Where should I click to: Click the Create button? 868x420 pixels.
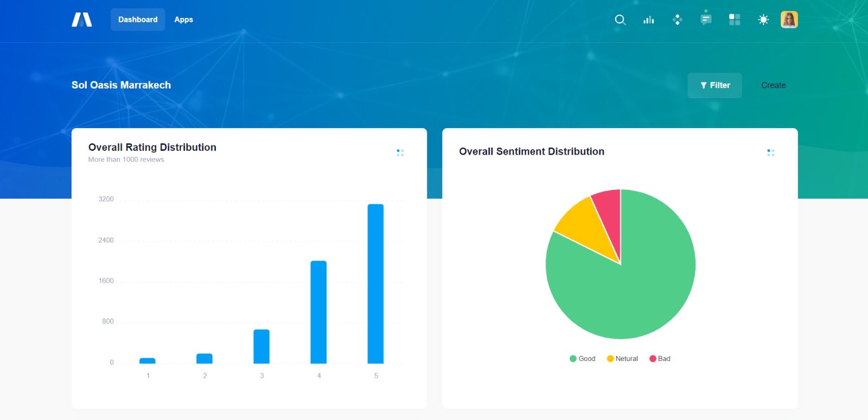(774, 85)
